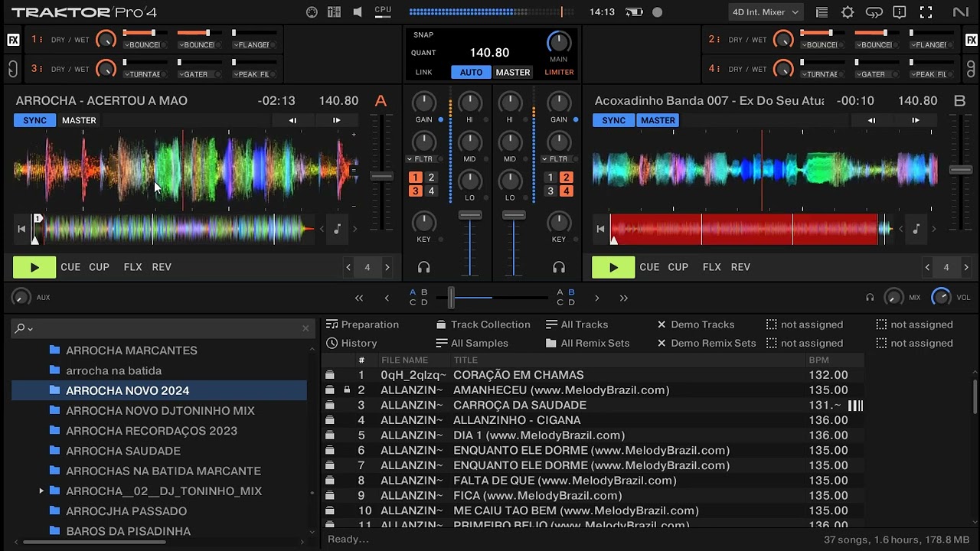Click the audio recorder dot indicator

pyautogui.click(x=657, y=12)
